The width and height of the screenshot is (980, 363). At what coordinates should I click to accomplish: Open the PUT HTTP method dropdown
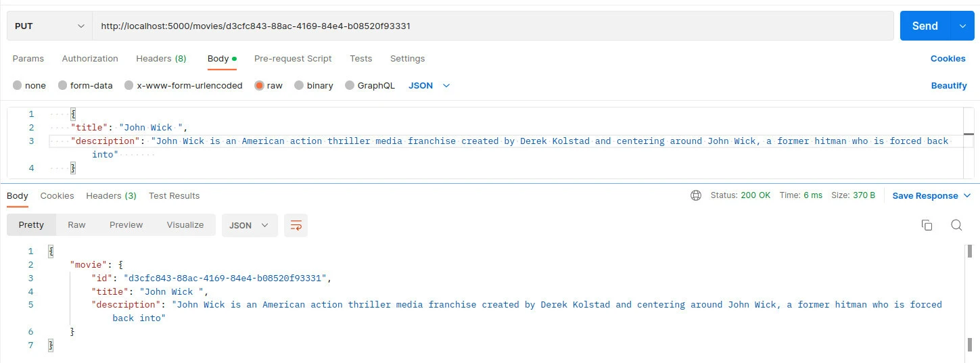pos(49,26)
